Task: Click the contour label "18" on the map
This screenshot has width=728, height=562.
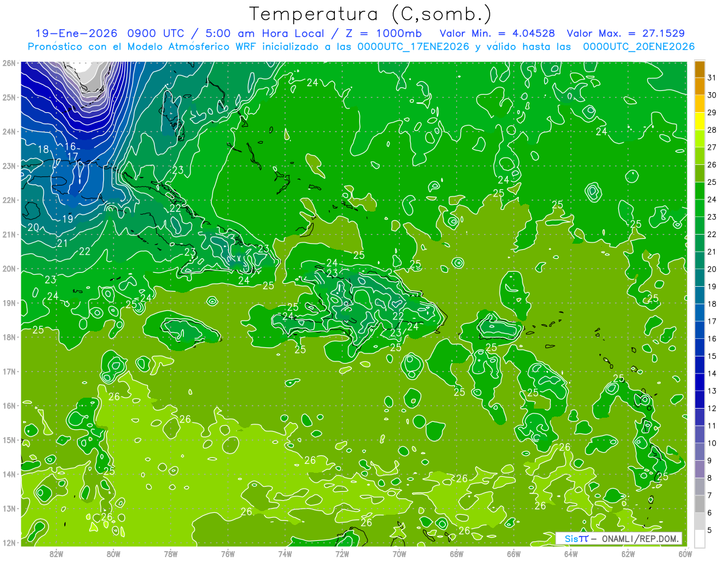Action: click(x=44, y=150)
